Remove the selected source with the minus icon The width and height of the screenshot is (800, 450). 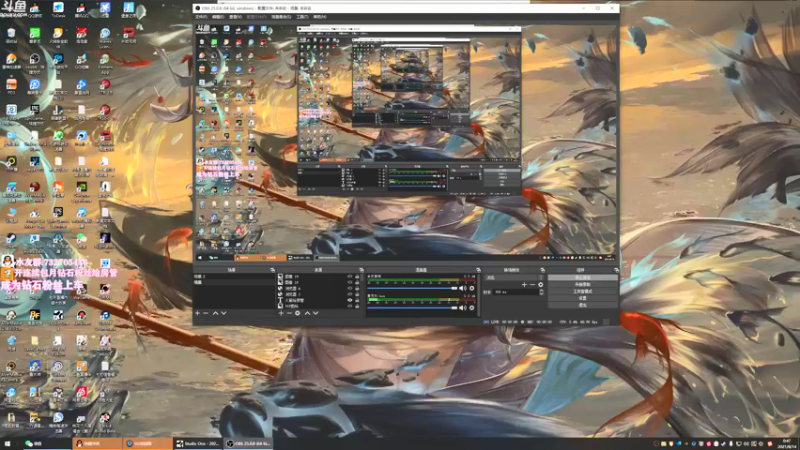click(289, 313)
